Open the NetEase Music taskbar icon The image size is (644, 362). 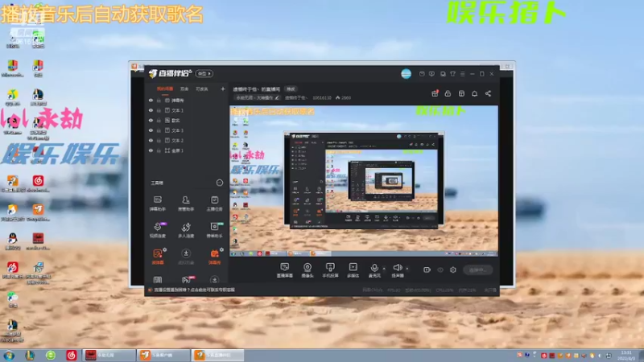point(72,355)
